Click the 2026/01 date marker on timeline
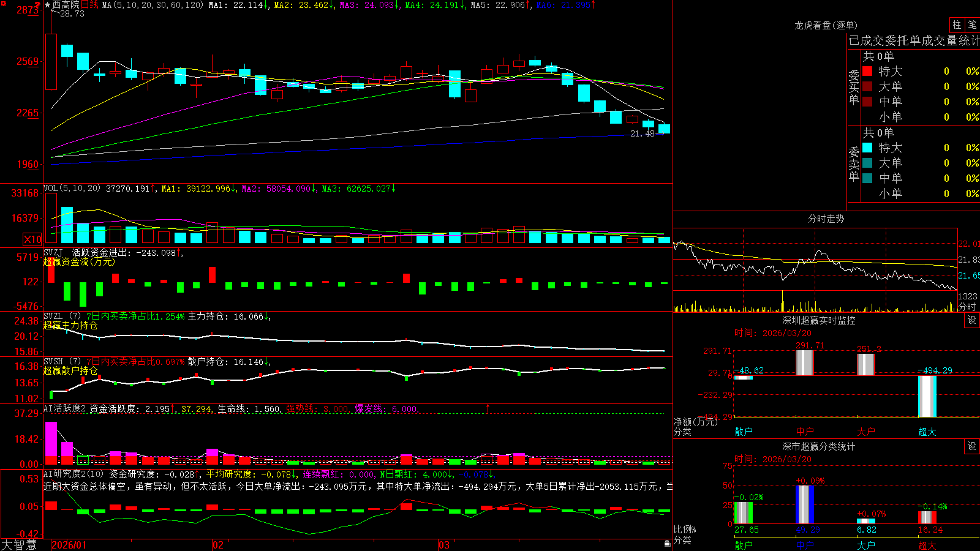 coord(69,545)
